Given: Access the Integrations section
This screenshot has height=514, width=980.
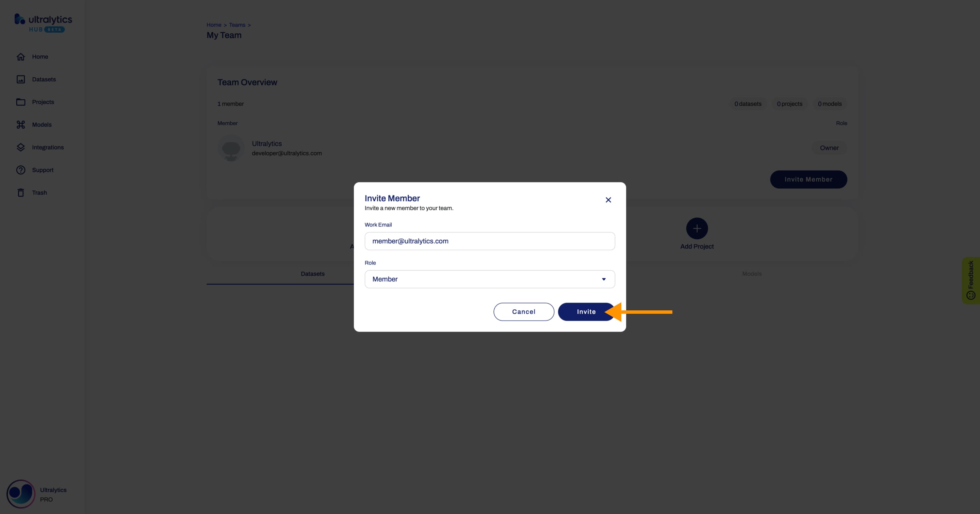Looking at the screenshot, I should tap(47, 147).
